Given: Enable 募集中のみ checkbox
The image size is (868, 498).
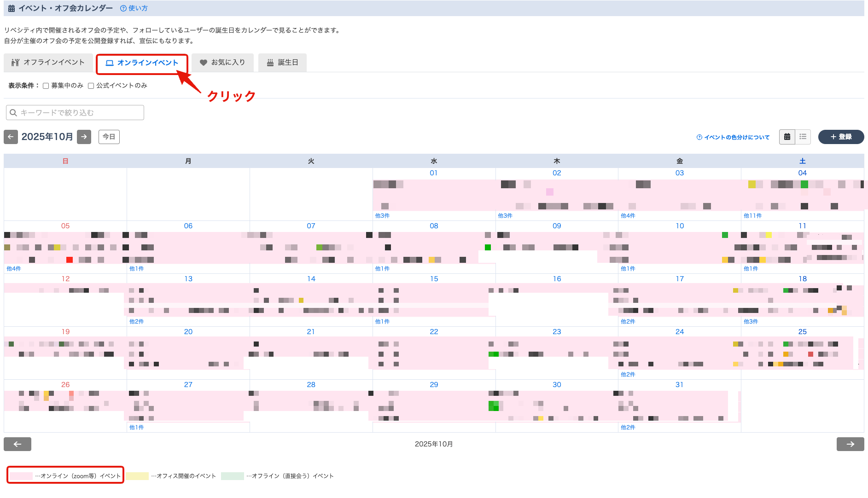Looking at the screenshot, I should click(46, 86).
